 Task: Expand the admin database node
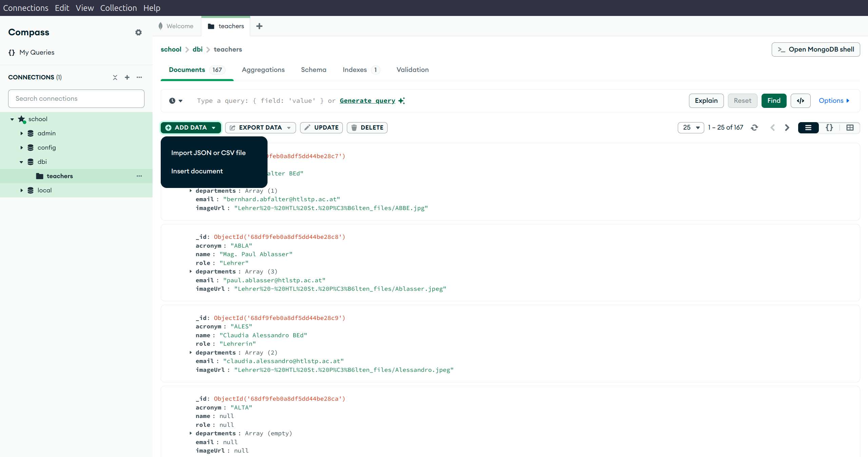(x=22, y=133)
